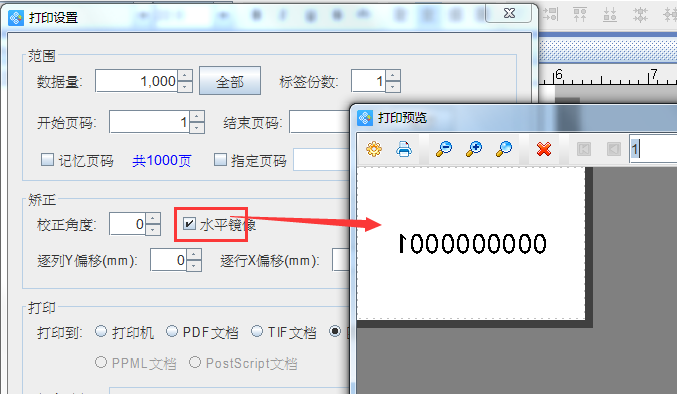Enable the 指定页码 checkbox

click(220, 160)
